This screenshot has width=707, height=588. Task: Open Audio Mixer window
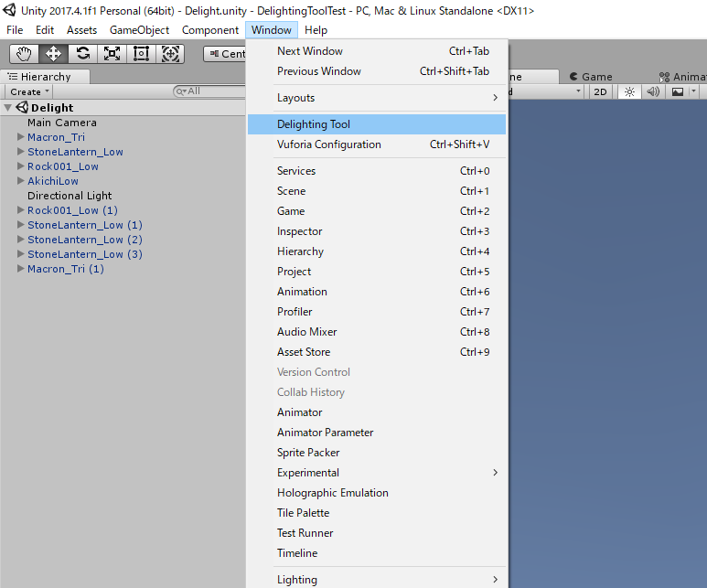pyautogui.click(x=377, y=332)
